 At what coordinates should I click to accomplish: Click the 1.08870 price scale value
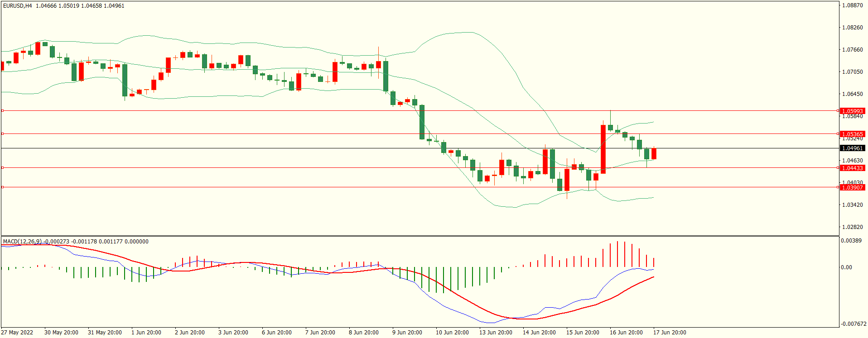[x=852, y=5]
